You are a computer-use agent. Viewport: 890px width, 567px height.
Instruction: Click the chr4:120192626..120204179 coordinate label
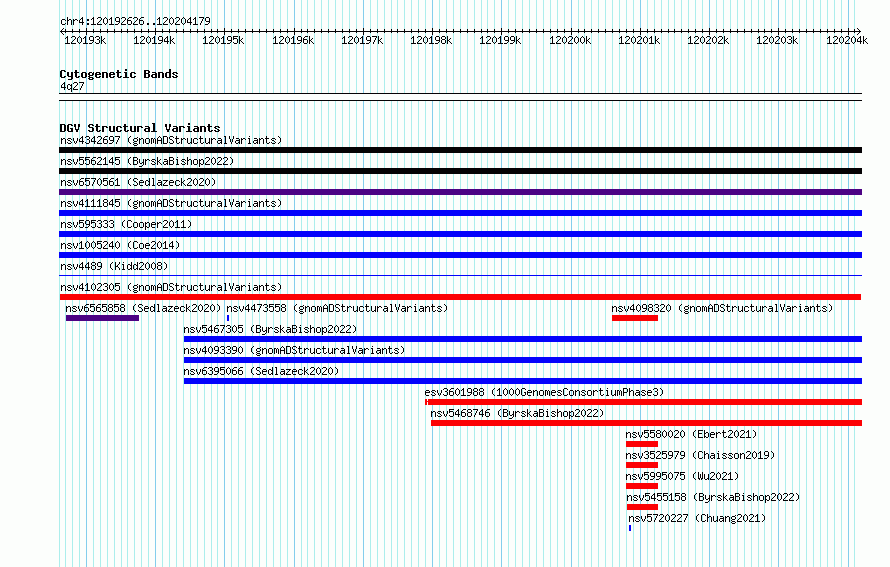(135, 21)
